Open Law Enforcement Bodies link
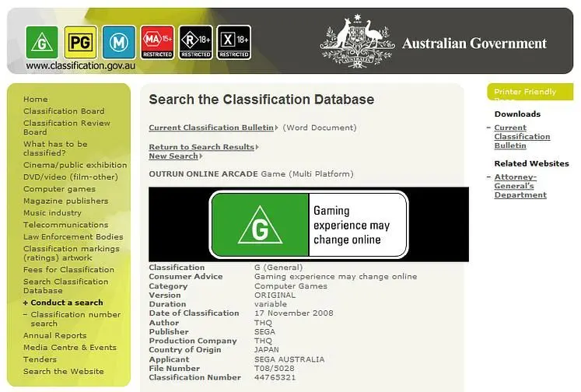The height and width of the screenshot is (392, 581). click(73, 236)
